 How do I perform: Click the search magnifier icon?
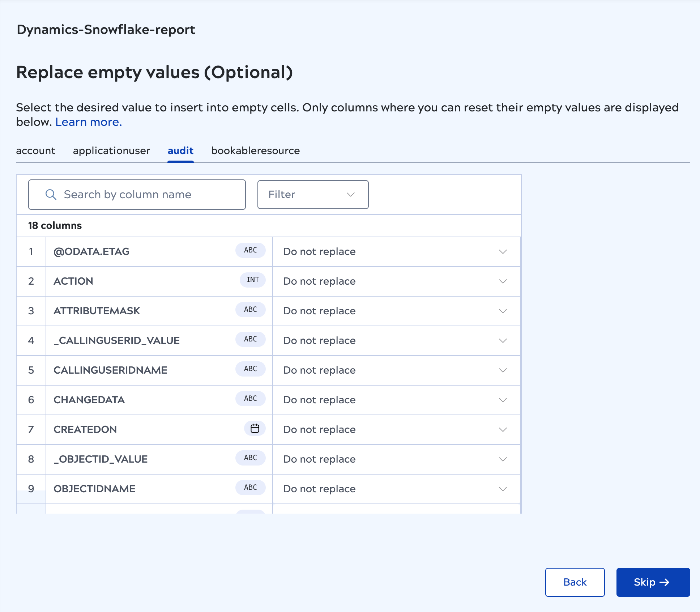click(50, 195)
